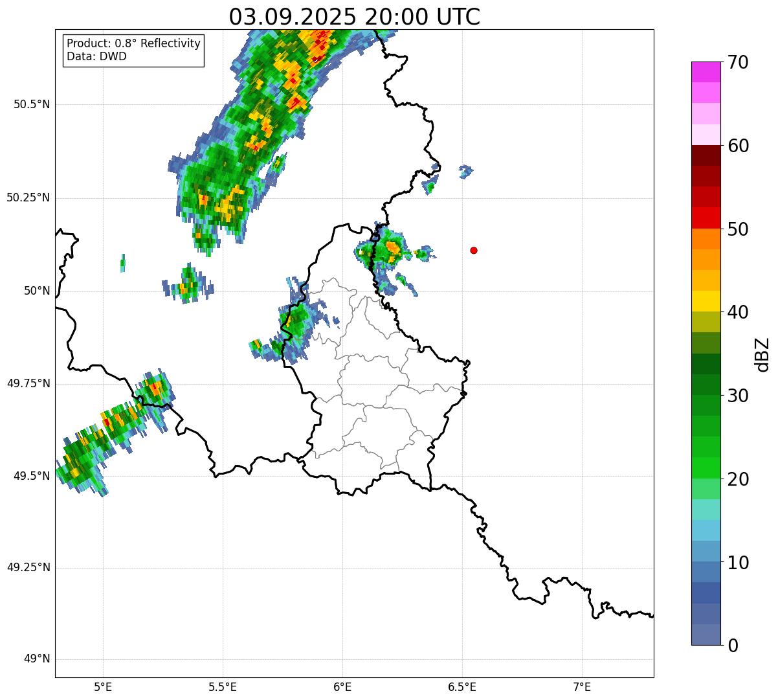Screen dimensions: 778x700
Task: Click the 70 tick label on colorbar
Action: click(x=738, y=62)
